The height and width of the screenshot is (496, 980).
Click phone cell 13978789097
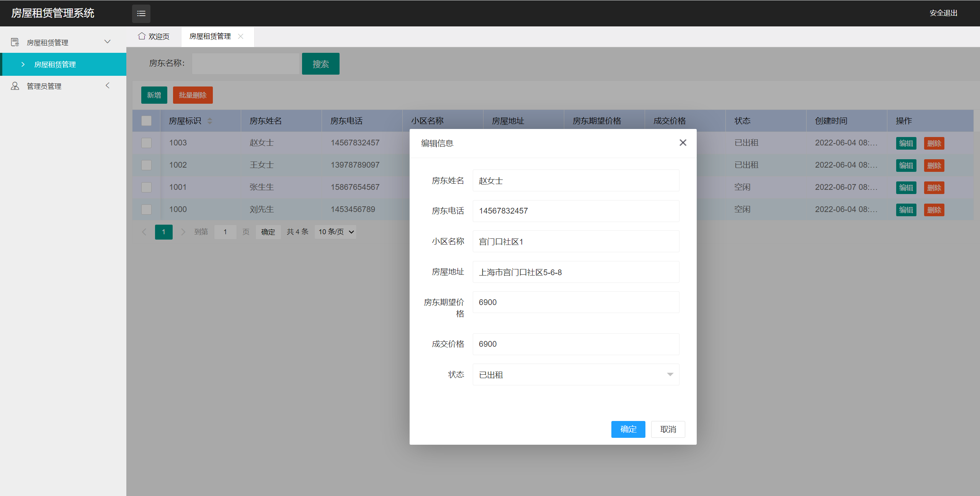(355, 165)
